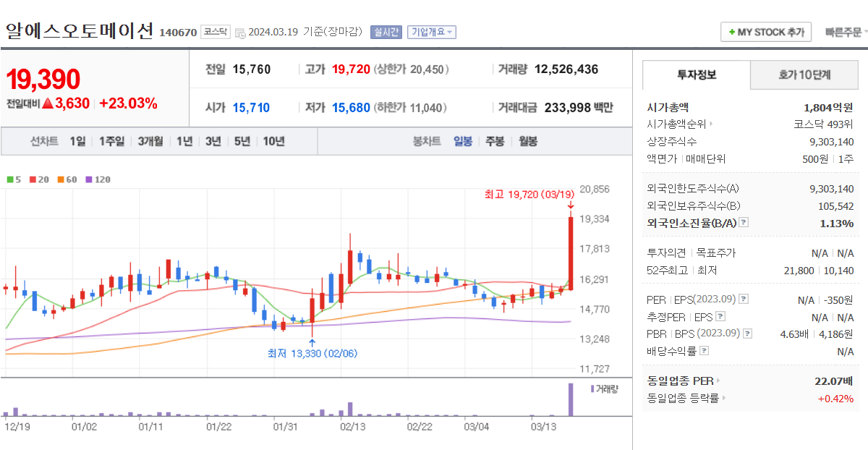Select the 10년 line chart period

click(273, 141)
